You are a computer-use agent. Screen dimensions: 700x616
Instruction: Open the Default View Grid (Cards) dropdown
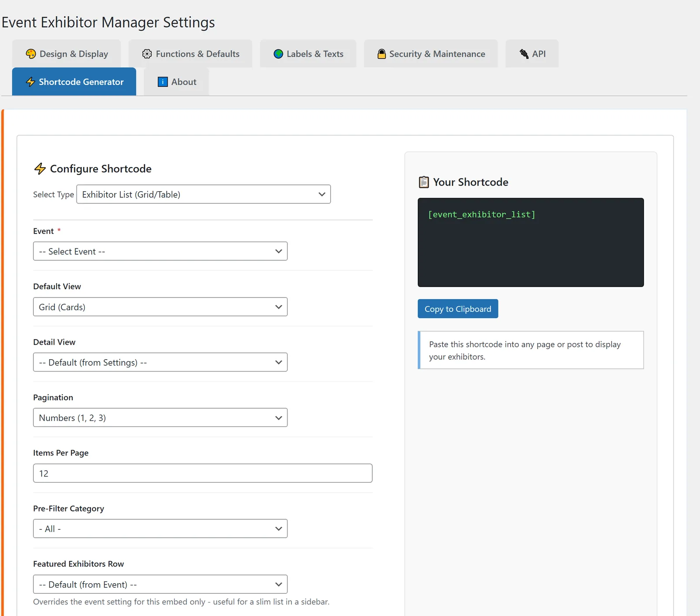pos(160,307)
